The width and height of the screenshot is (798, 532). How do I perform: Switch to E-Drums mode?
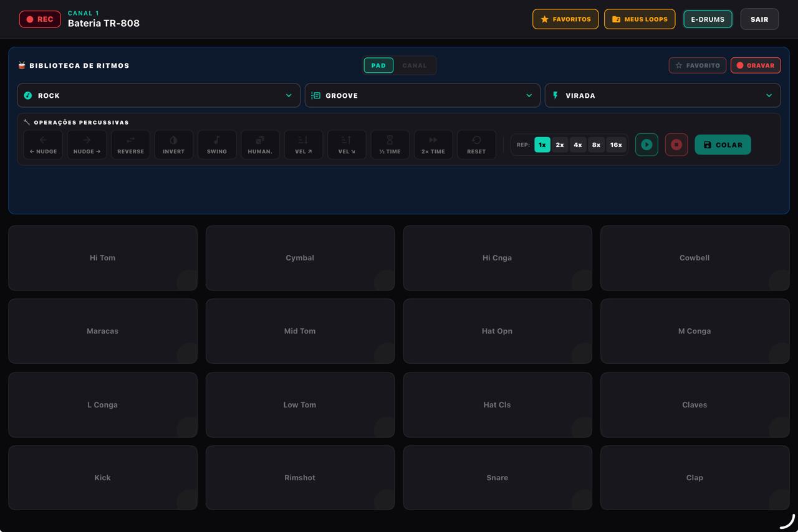(708, 19)
